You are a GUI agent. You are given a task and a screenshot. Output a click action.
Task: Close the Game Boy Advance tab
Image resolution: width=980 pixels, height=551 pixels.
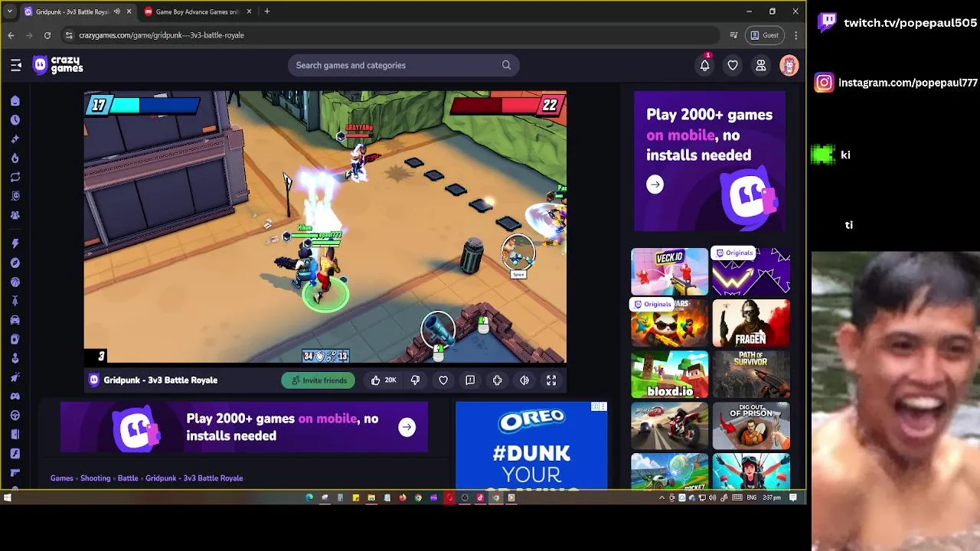(249, 11)
